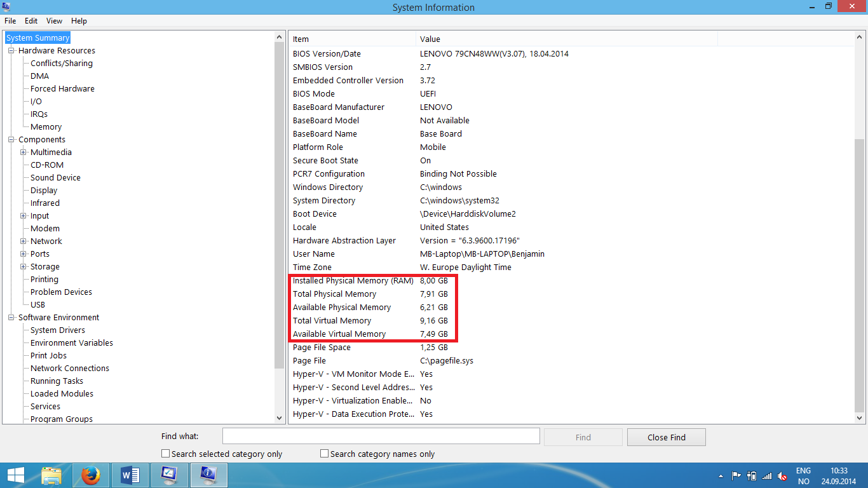Open the network signal tray icon

[x=767, y=476]
